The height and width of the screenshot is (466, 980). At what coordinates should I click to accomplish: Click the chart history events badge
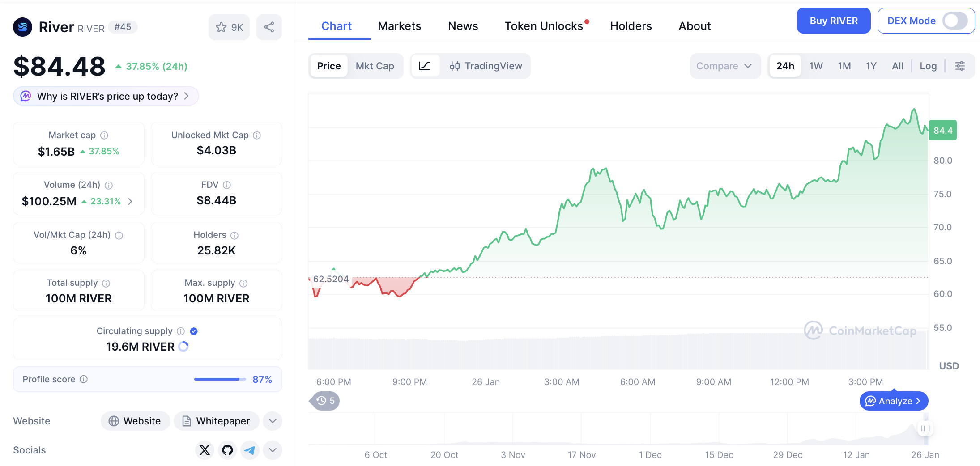pyautogui.click(x=325, y=401)
